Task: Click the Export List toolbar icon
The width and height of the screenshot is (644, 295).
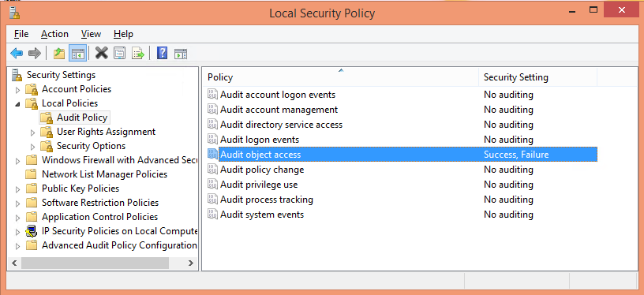Action: [x=138, y=53]
